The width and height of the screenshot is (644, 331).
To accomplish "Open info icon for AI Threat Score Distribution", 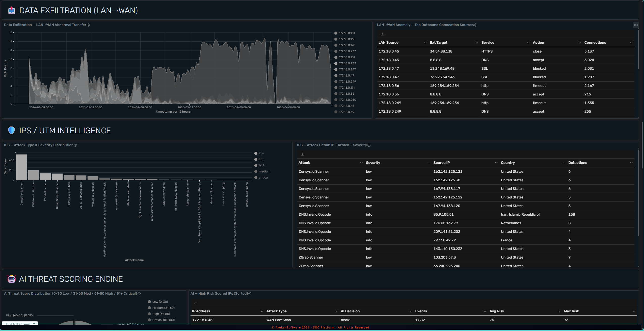I will point(139,294).
